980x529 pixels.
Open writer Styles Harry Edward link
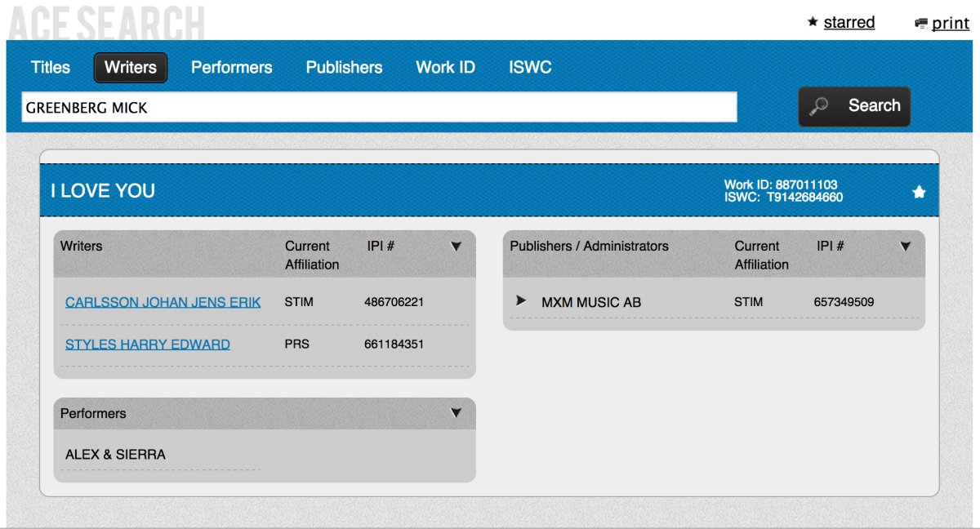click(148, 345)
